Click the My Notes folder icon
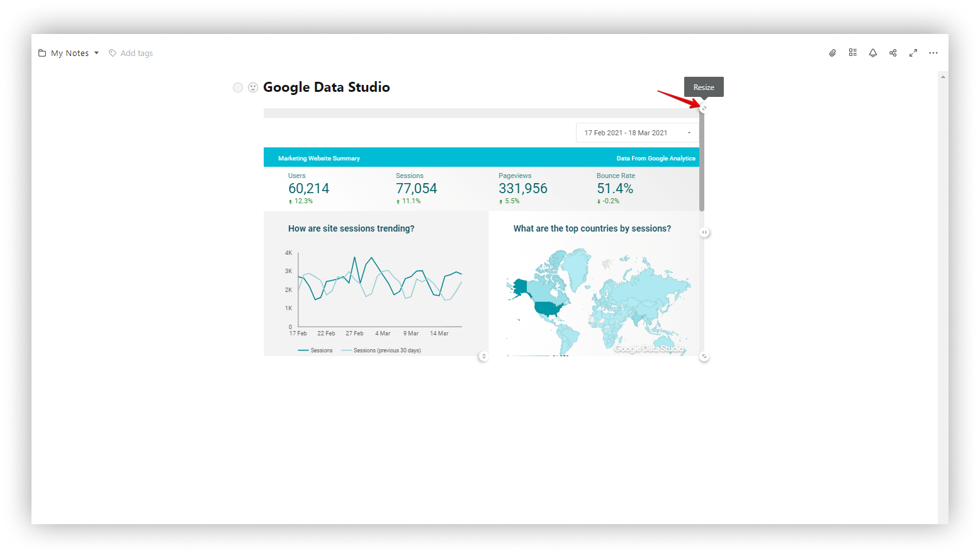 42,53
